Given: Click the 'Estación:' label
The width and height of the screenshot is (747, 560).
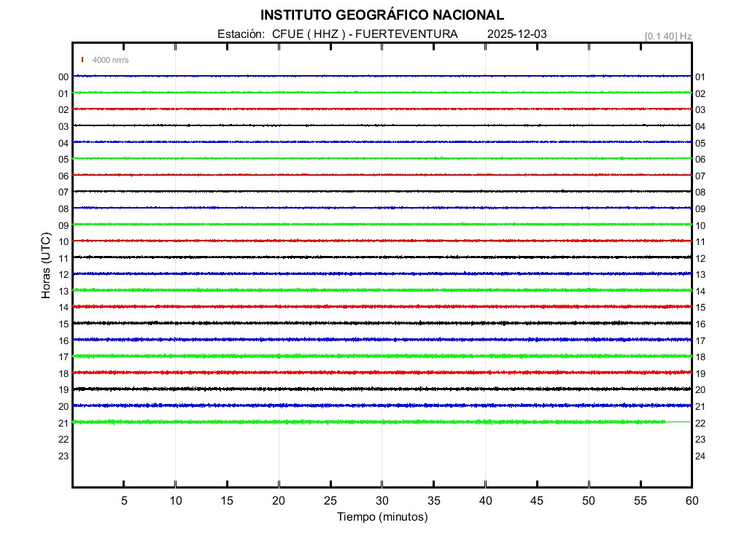Looking at the screenshot, I should point(241,34).
